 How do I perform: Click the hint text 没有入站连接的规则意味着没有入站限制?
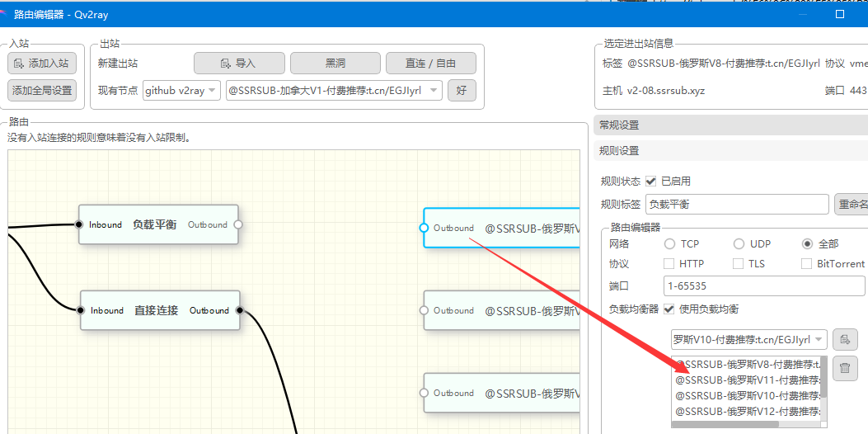pyautogui.click(x=99, y=138)
